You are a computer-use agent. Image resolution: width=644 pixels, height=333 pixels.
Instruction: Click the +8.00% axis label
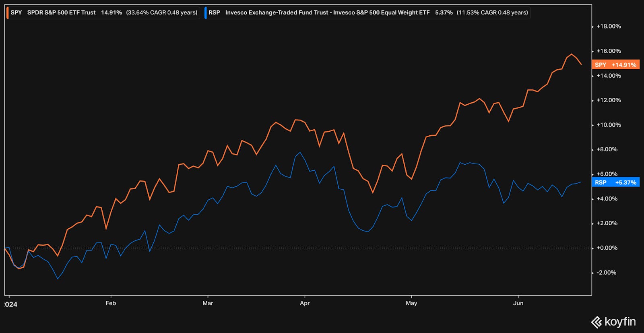607,149
